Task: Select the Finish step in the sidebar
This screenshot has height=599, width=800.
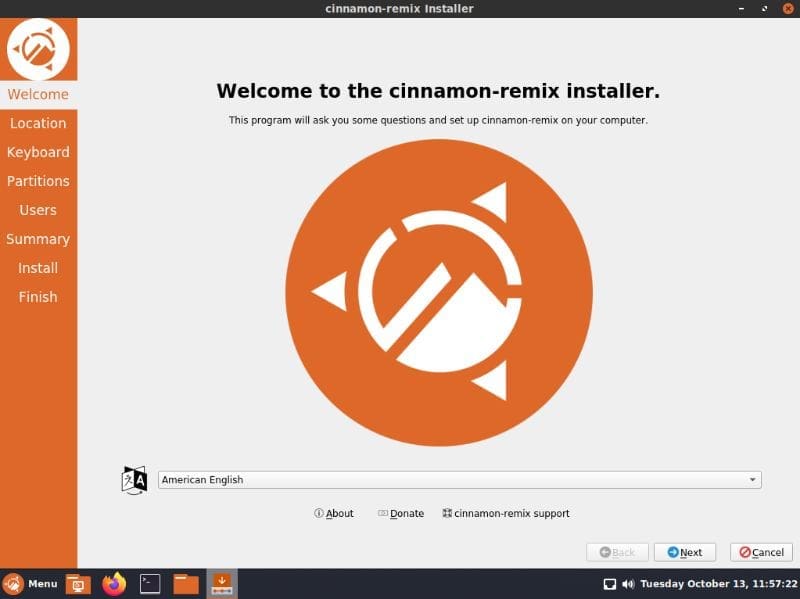Action: tap(38, 297)
